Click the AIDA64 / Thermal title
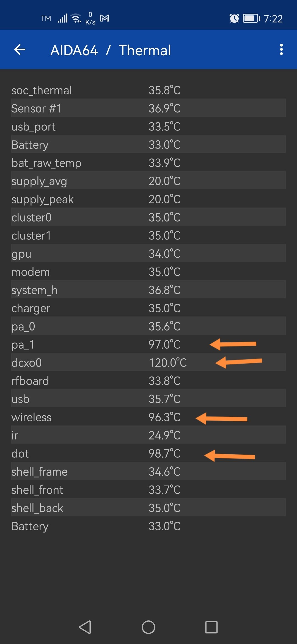 pyautogui.click(x=111, y=50)
